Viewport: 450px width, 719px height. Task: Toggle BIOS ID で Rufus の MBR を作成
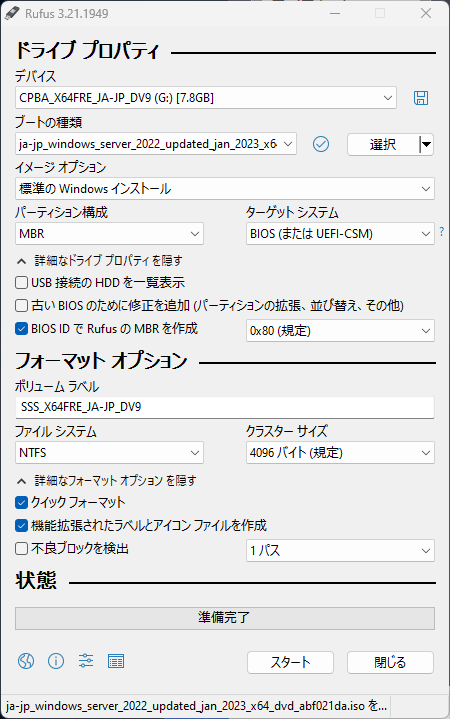22,328
